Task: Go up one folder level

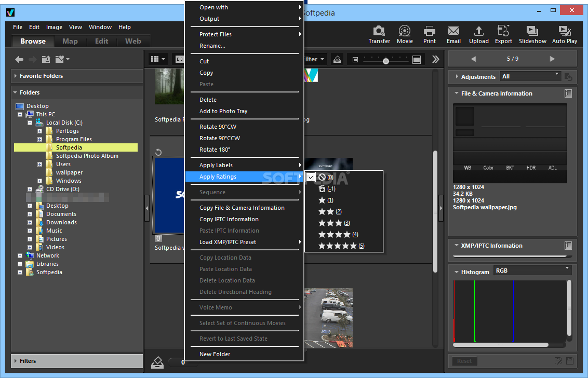Action: pos(46,59)
